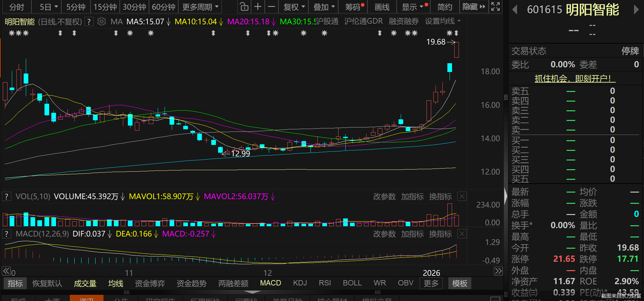Switch to the 分时 intraday view
Screen dimensions: 644x301
coord(16,7)
